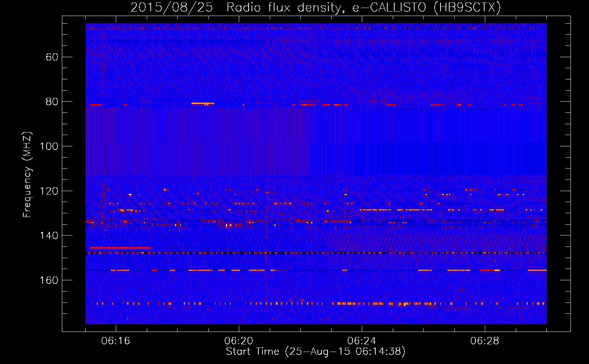The height and width of the screenshot is (364, 589).
Task: Click the "Start Time (25-Aug-15 06:14:38)" label
Action: [x=316, y=352]
